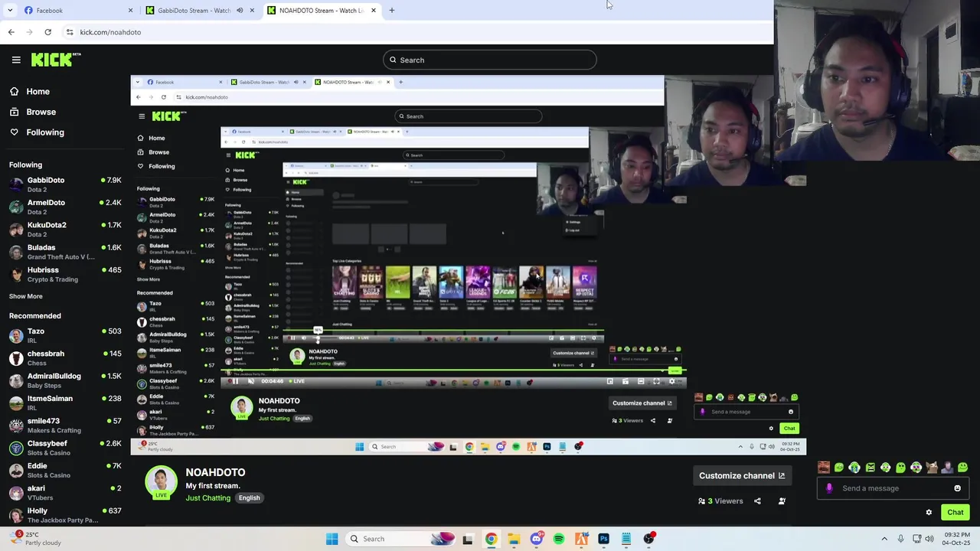
Task: Open Task View on the taskbar
Action: 468,539
